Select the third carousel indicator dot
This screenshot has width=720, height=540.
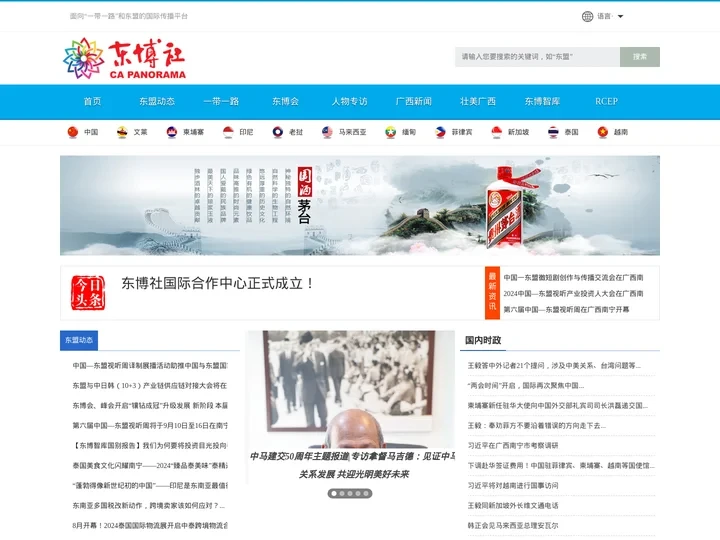pos(350,494)
